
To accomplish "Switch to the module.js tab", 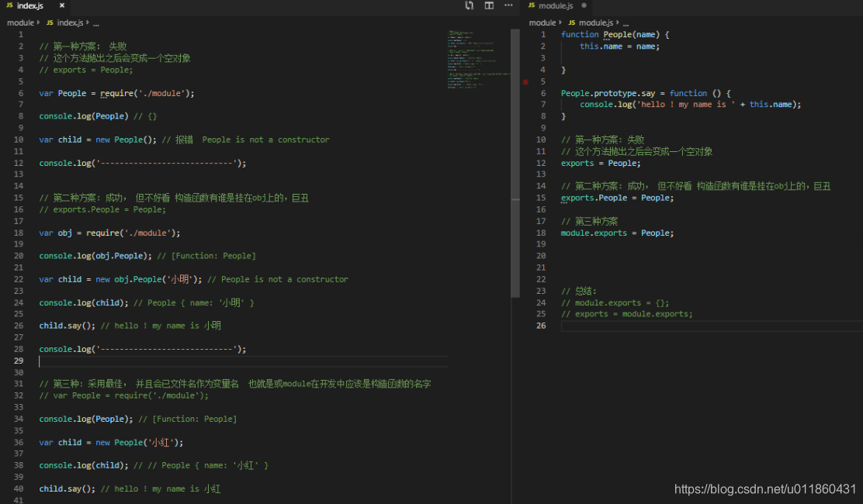I will pos(556,5).
